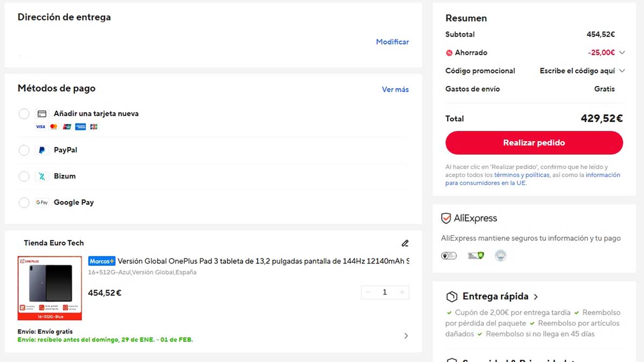Open the términos y políticas link
This screenshot has height=362, width=644.
[x=522, y=175]
